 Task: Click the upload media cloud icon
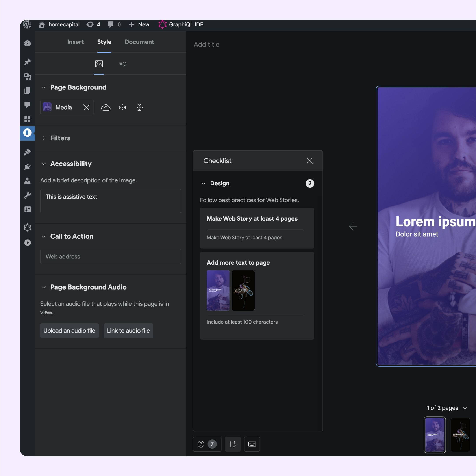[x=106, y=107]
